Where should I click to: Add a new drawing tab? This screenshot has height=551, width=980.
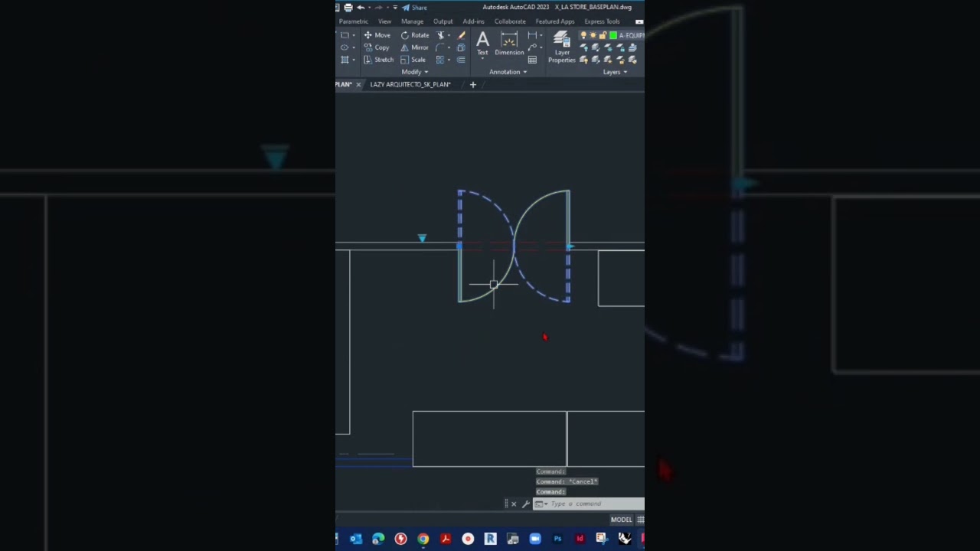[473, 84]
